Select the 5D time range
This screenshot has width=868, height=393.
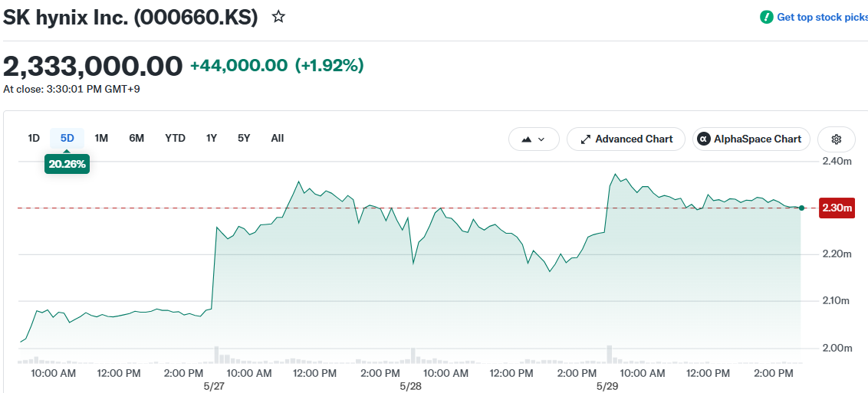tap(67, 138)
